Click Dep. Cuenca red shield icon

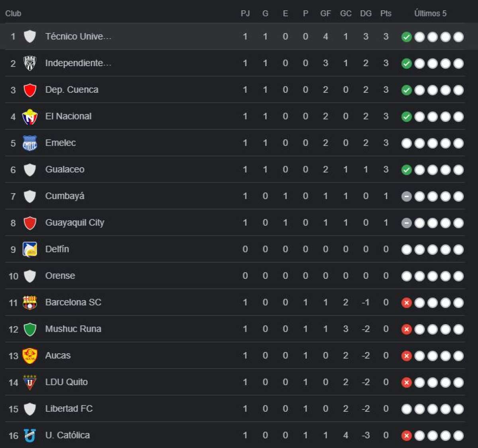30,90
